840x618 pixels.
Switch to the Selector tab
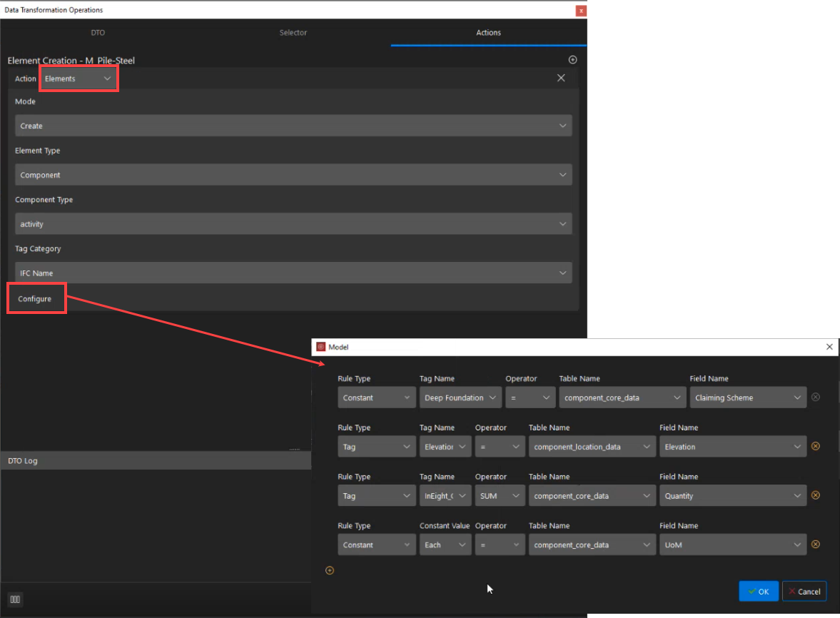[293, 33]
